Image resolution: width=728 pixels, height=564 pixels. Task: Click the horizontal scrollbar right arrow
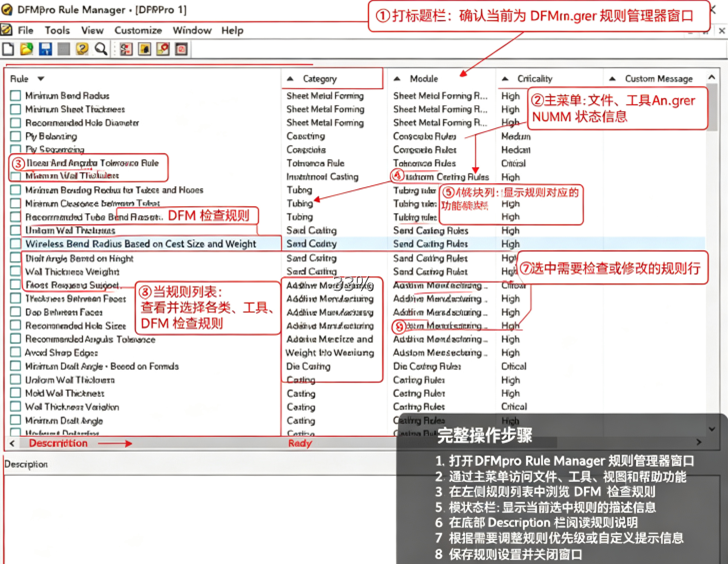coord(699,442)
